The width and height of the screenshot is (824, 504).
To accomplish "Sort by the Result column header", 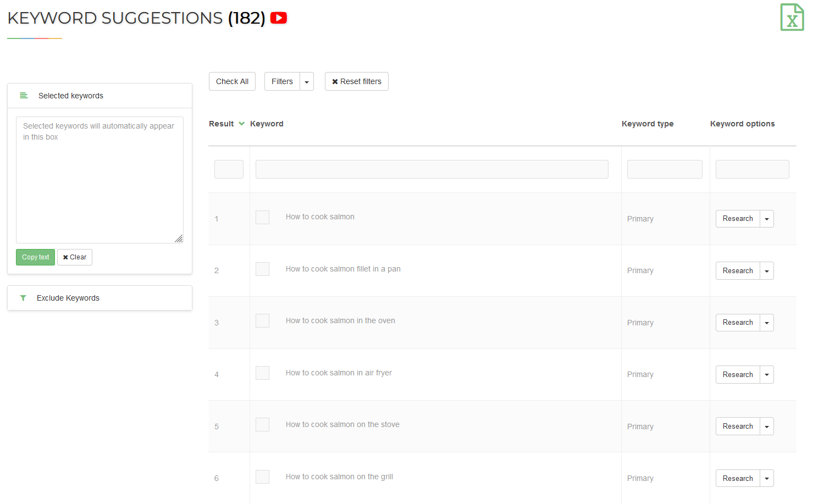I will (x=222, y=124).
